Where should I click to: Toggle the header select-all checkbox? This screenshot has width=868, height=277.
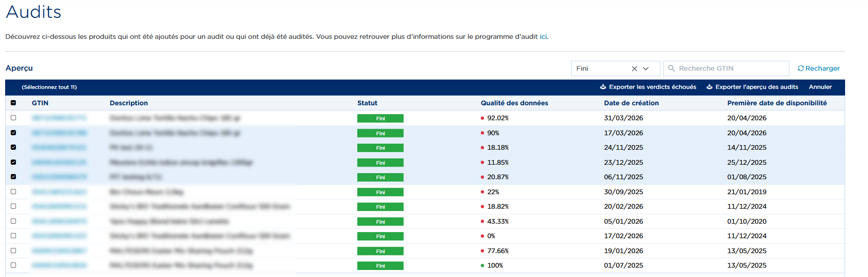(13, 103)
